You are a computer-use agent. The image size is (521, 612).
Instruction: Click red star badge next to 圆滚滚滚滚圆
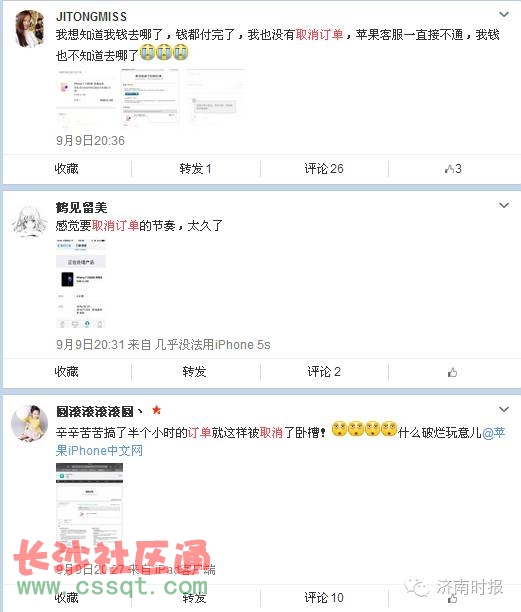(x=156, y=410)
